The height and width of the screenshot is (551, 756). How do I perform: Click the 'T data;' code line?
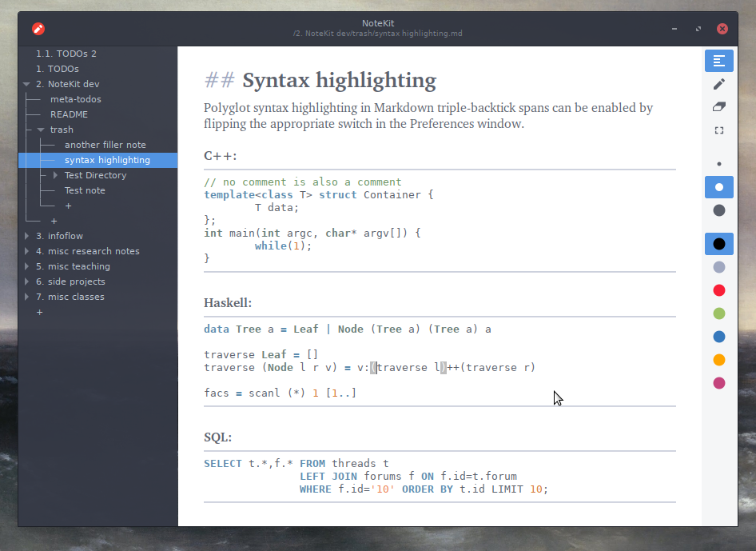click(x=277, y=207)
